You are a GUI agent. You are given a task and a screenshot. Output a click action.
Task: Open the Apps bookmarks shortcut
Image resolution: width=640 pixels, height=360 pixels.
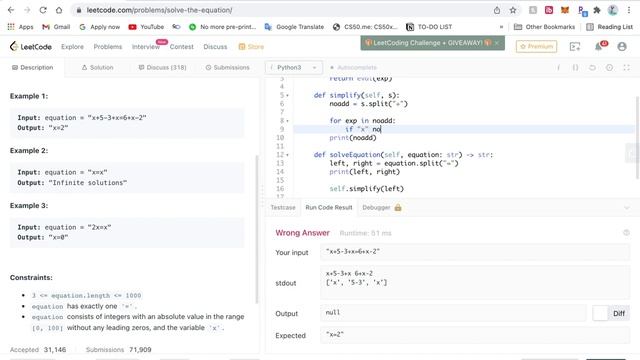20,27
